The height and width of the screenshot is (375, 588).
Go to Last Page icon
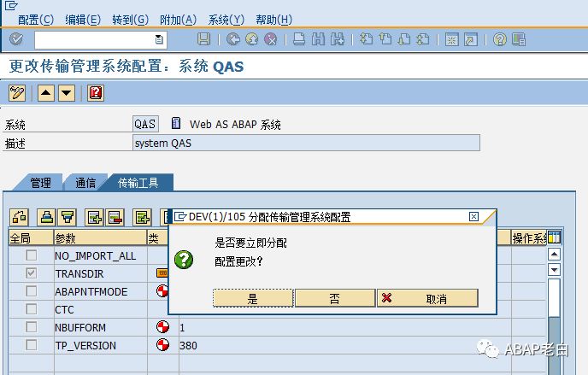[422, 39]
